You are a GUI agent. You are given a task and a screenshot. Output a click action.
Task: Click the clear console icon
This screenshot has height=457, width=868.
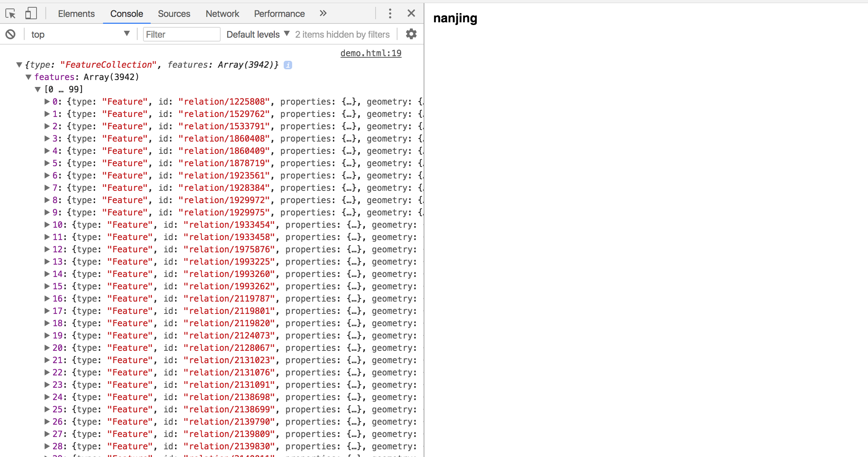[10, 34]
